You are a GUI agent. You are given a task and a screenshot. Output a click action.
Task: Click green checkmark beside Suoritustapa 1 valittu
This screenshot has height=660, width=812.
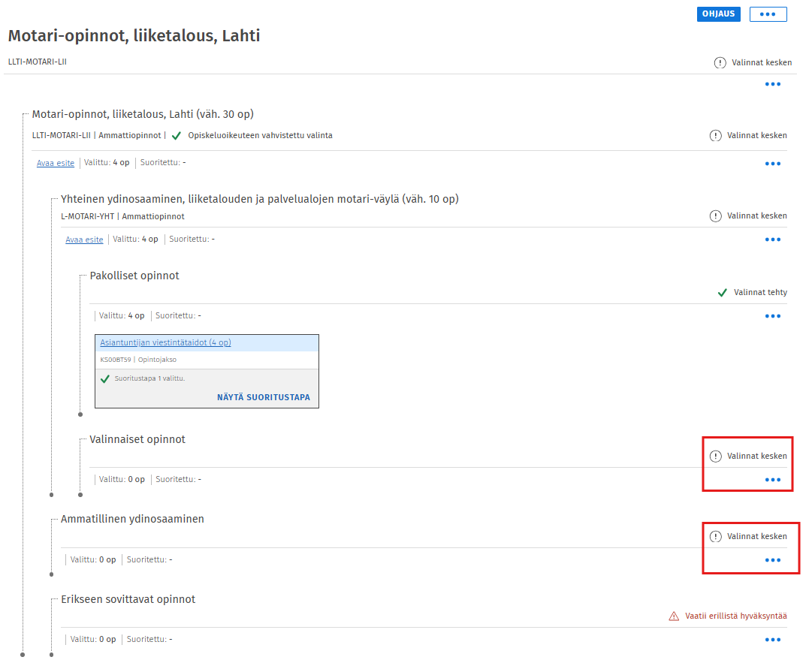point(105,378)
